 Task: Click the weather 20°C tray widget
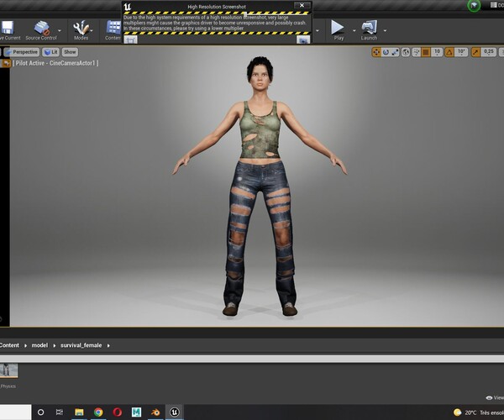(478, 412)
